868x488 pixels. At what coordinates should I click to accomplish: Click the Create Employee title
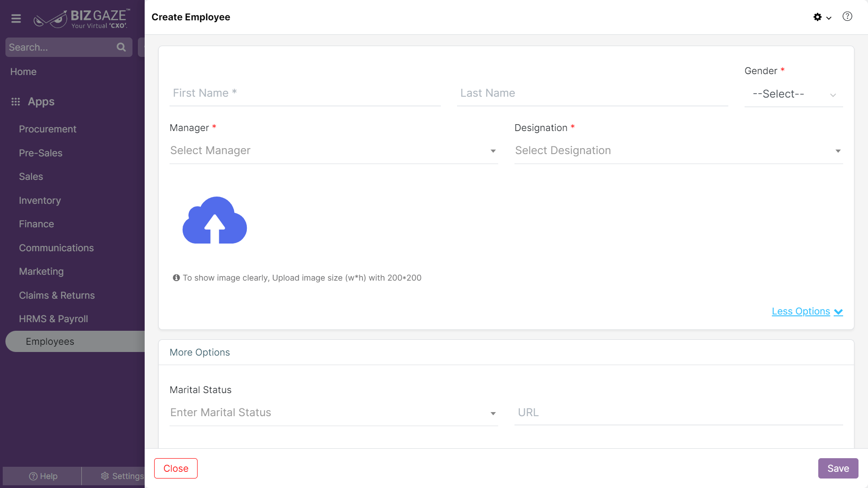coord(191,17)
